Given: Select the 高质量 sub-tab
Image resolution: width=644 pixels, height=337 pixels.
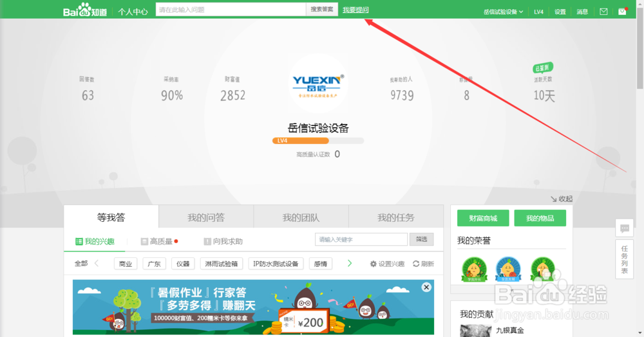Looking at the screenshot, I should [x=159, y=241].
